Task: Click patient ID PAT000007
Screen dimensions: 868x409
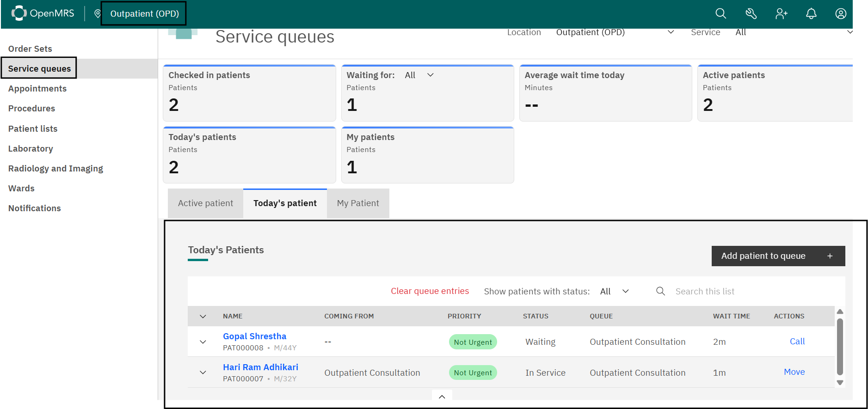Action: coord(243,378)
